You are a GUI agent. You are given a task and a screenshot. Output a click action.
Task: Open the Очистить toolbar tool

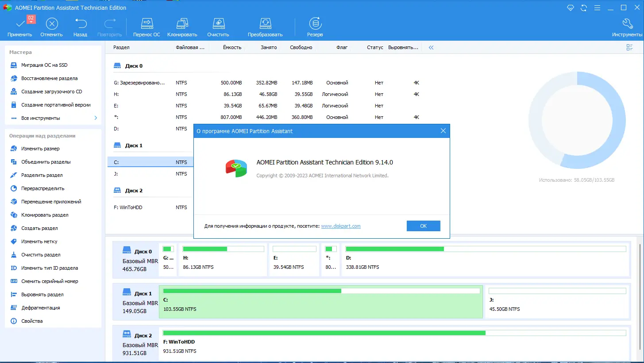[218, 27]
